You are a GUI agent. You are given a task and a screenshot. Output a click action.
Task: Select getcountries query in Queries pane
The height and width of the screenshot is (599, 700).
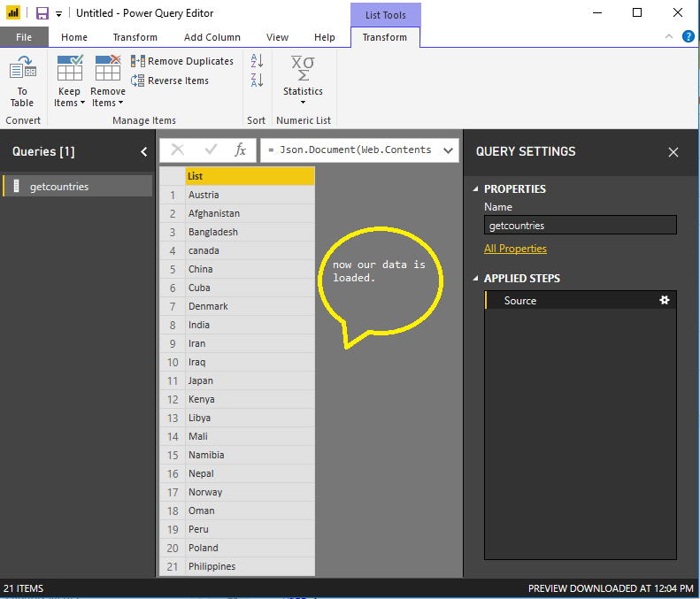(78, 186)
